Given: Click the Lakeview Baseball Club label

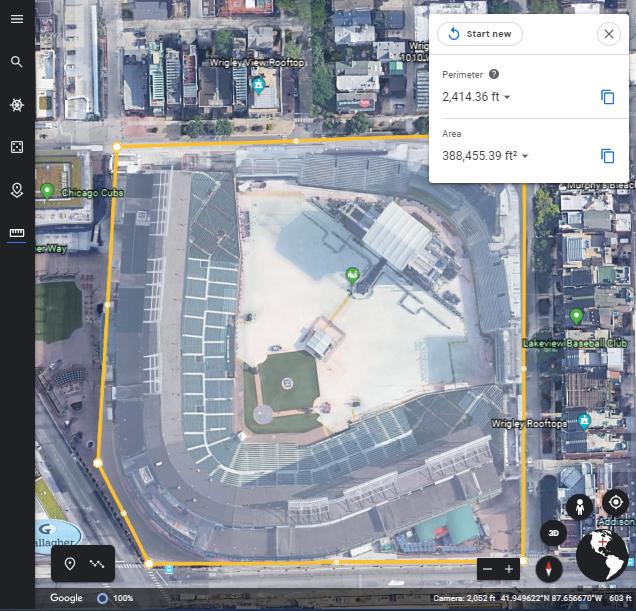Looking at the screenshot, I should coord(575,344).
